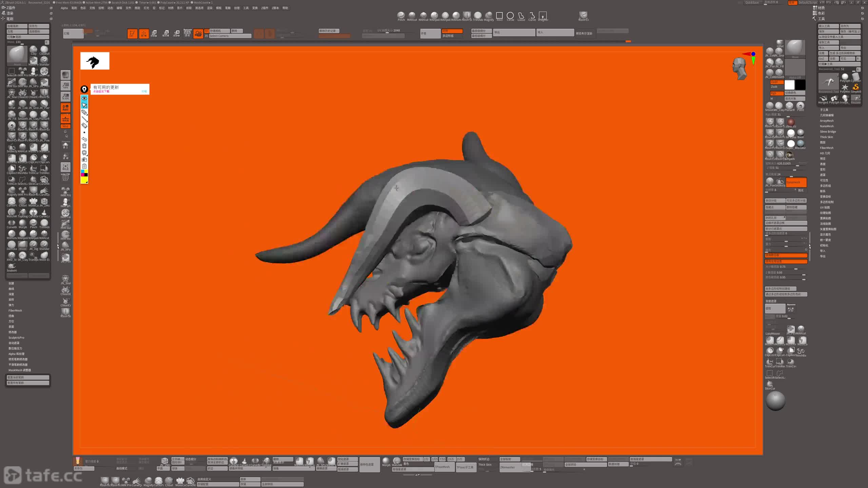Choose the Lasso stroke icon on the top shelf
The image size is (868, 488).
521,16
